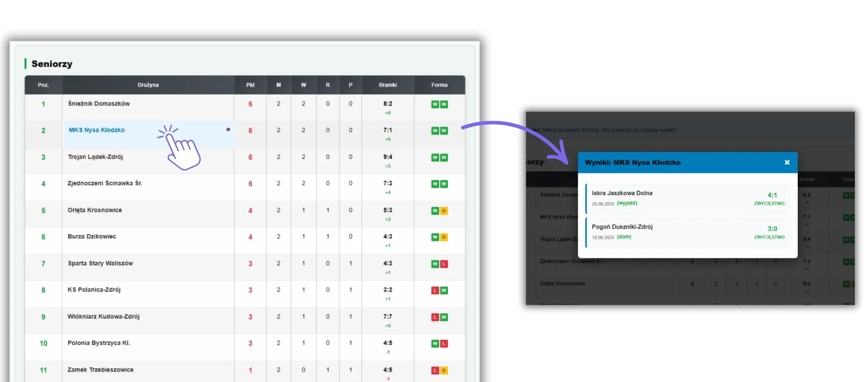Select the Pogoń Duszniki-Zdrój match result
Screen dimensions: 868x382
tap(687, 232)
